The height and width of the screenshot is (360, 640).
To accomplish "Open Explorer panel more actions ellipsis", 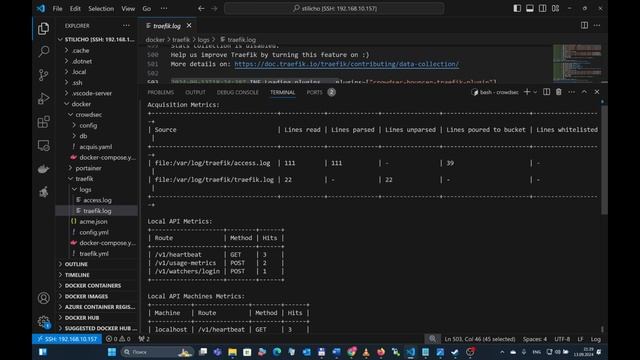I will tap(126, 25).
